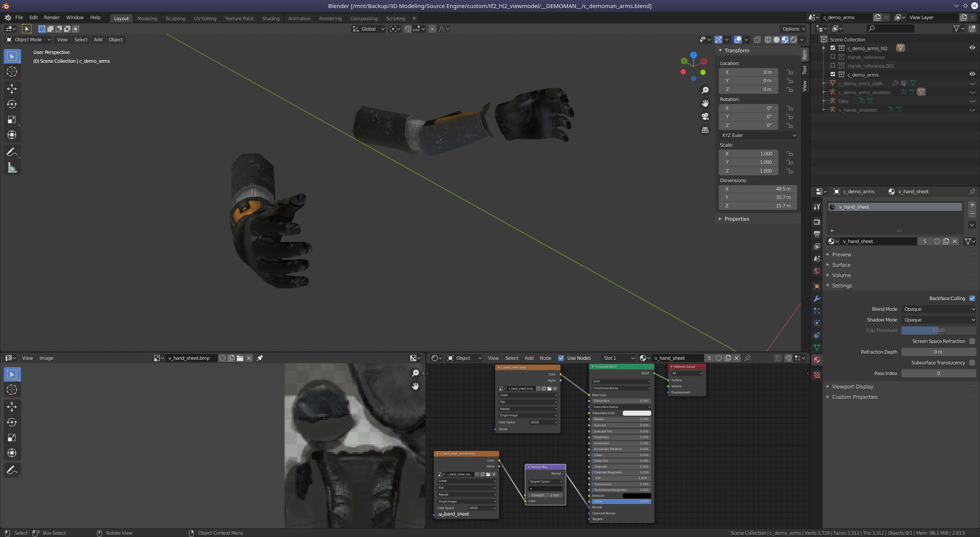Open the Blend Mode dropdown
The width and height of the screenshot is (980, 537).
point(938,309)
